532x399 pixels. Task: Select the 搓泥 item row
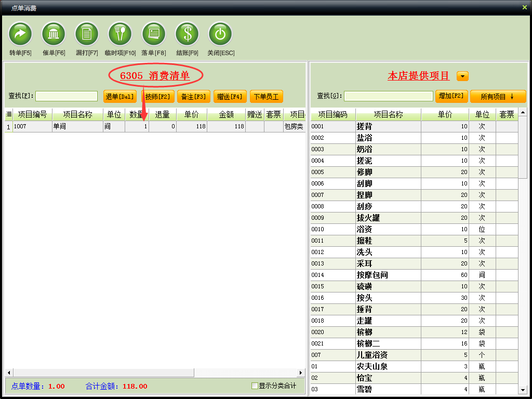(414, 161)
